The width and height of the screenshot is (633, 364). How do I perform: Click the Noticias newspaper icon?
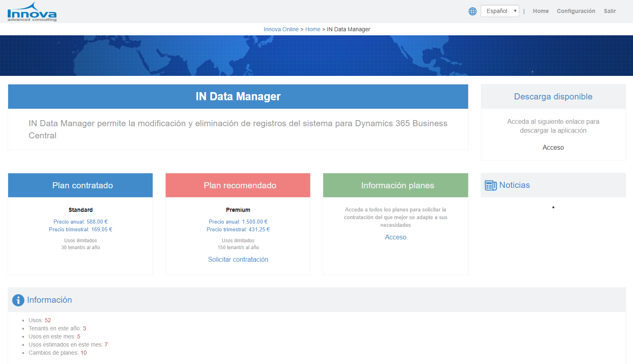pos(491,185)
